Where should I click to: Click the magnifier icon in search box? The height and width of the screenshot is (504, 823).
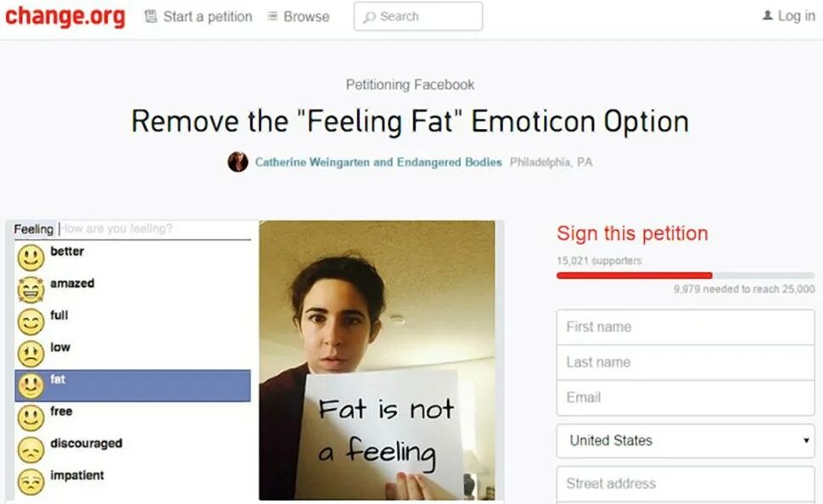pyautogui.click(x=370, y=17)
